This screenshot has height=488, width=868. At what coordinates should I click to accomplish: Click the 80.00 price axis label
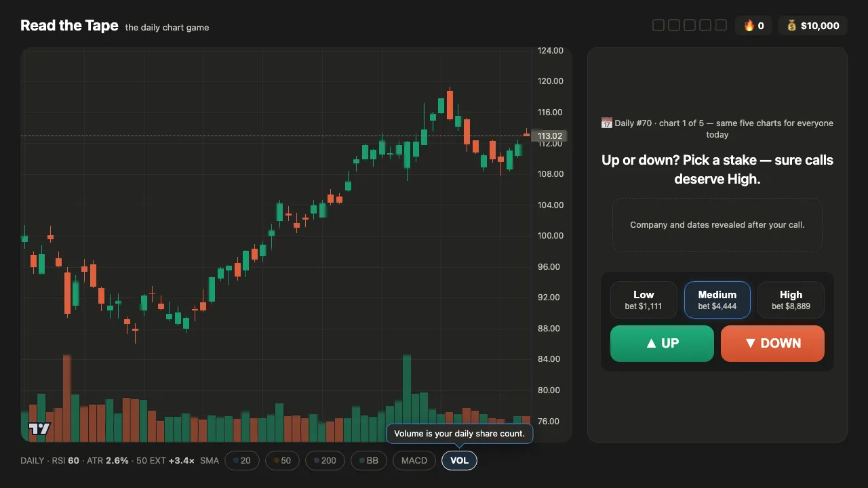[x=550, y=390]
